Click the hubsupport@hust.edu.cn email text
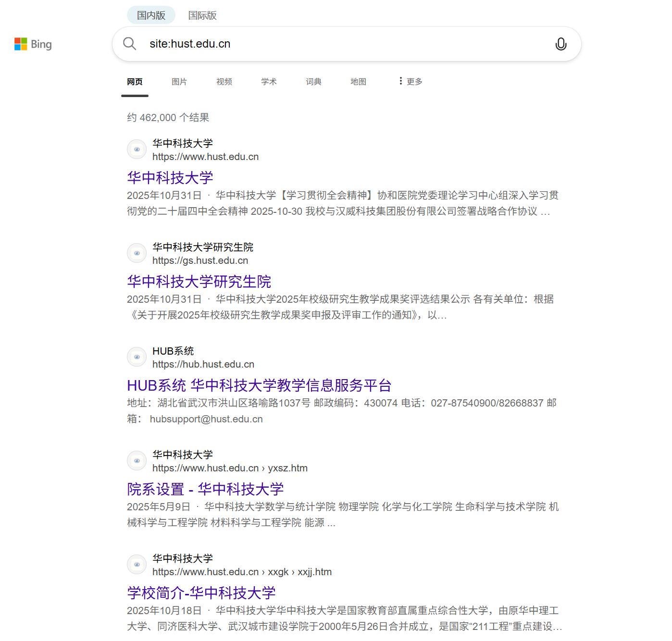 tap(206, 419)
